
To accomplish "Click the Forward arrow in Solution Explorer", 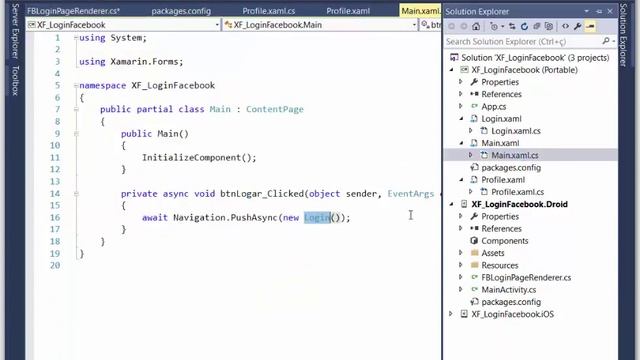I will pos(464,27).
